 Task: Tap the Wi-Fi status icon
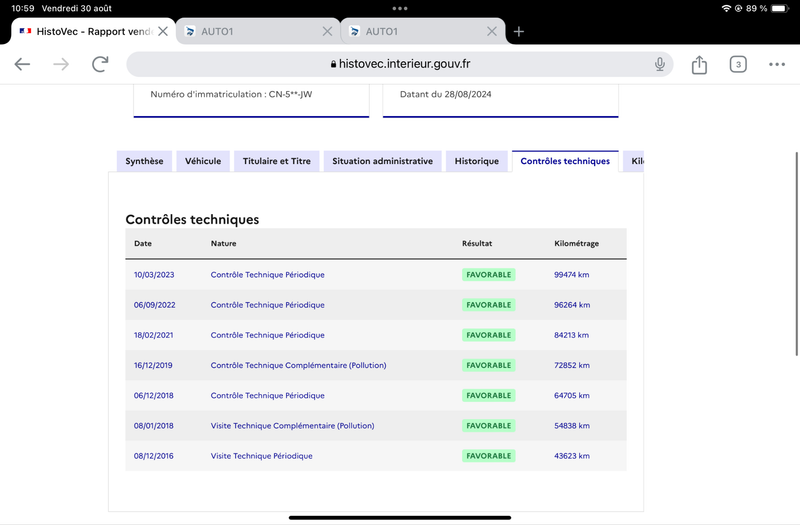pos(726,8)
